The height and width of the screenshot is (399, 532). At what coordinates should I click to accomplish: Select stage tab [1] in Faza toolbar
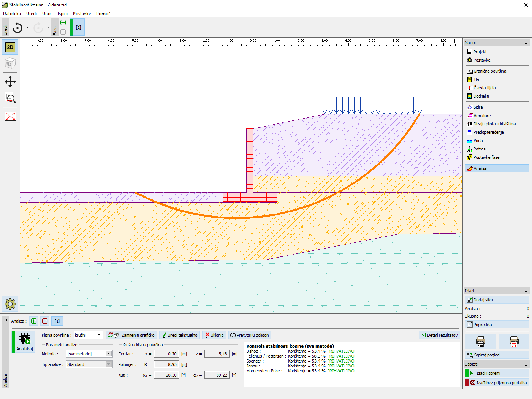(78, 27)
